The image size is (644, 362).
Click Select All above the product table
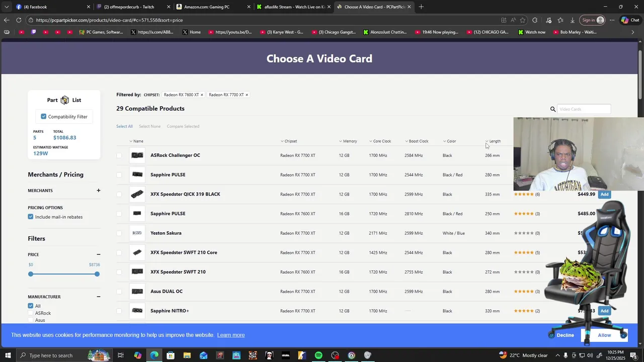pyautogui.click(x=124, y=126)
